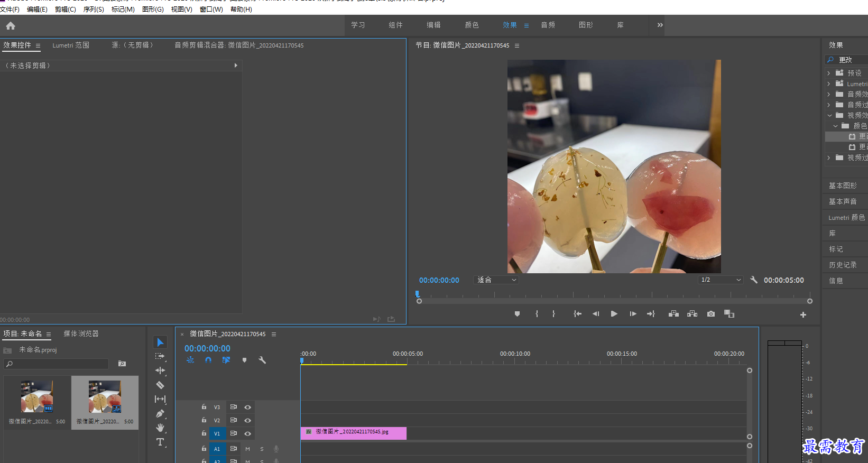Toggle lock on V3 track
The height and width of the screenshot is (463, 868).
(204, 407)
